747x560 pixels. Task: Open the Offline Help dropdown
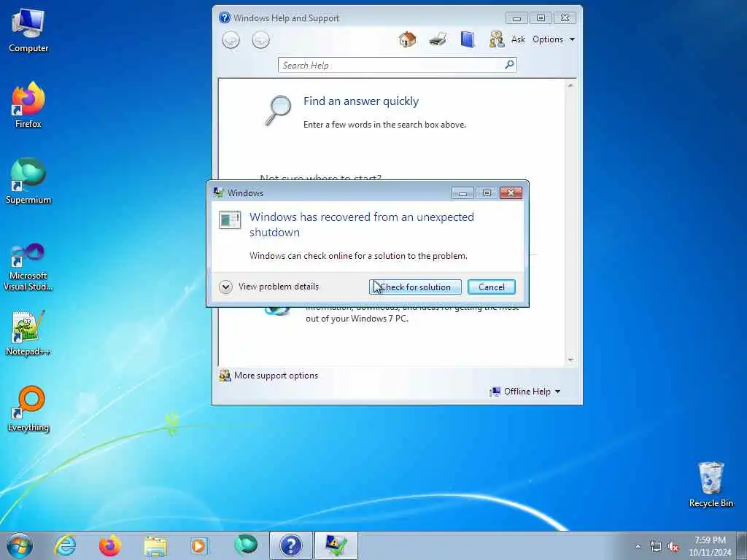(x=525, y=392)
